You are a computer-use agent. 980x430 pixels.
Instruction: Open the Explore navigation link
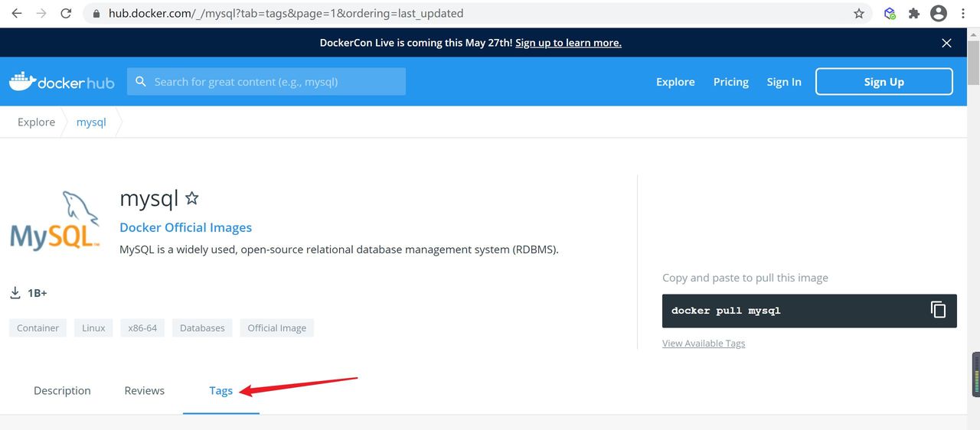[675, 82]
